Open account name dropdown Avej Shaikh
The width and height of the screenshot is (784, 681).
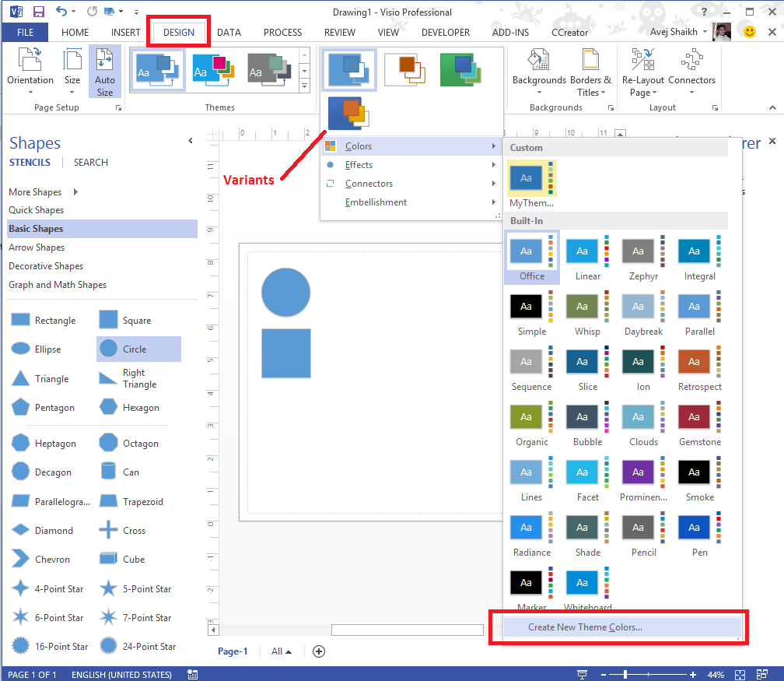[679, 32]
